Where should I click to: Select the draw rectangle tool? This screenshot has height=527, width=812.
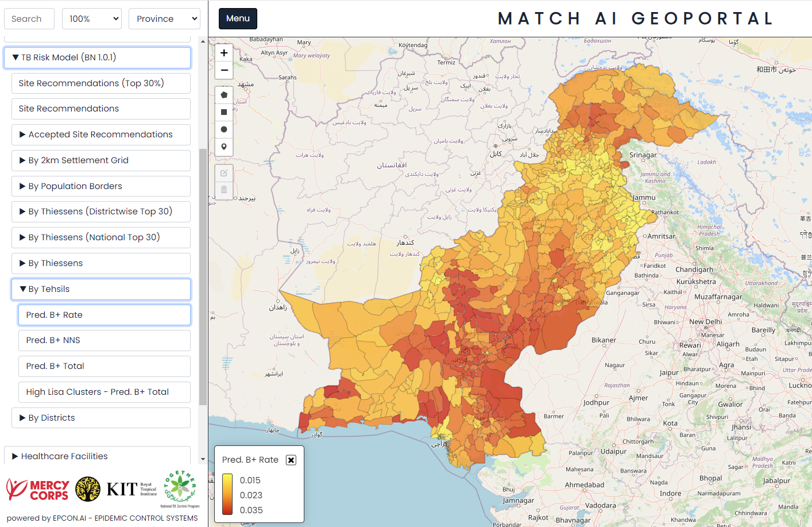pyautogui.click(x=224, y=112)
